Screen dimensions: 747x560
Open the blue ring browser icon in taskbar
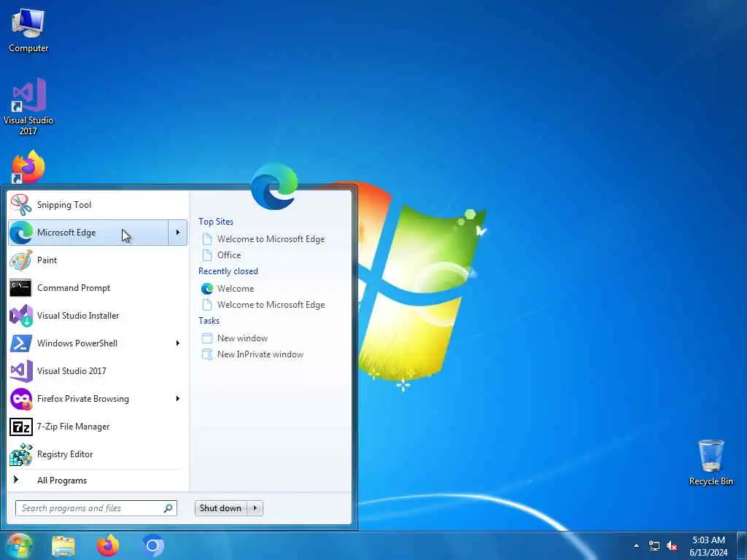(x=153, y=545)
